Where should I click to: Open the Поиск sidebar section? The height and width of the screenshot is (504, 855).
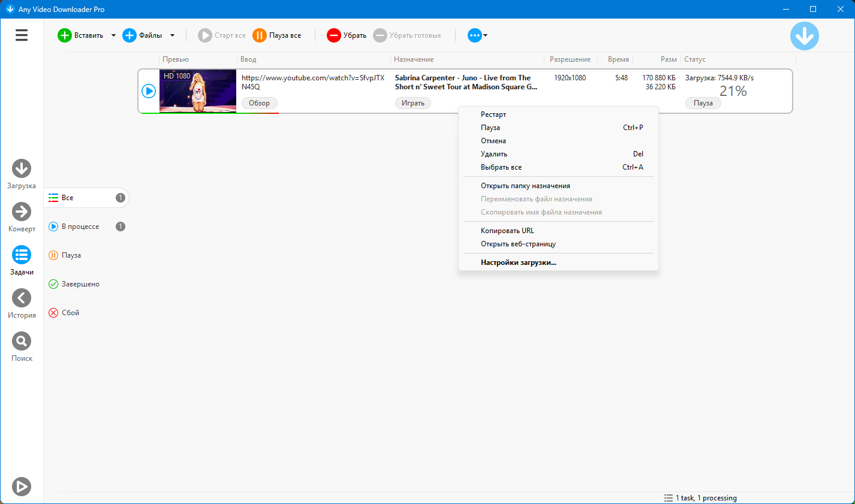pos(22,342)
